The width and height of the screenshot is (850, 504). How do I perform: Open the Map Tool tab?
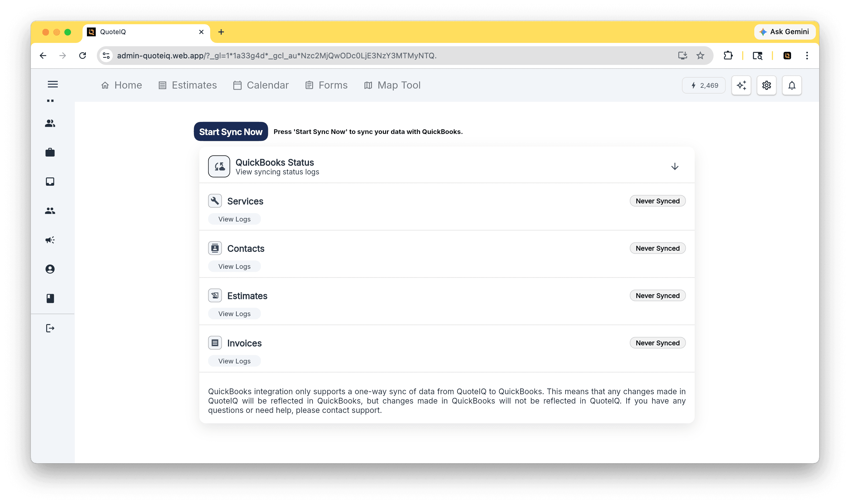coord(392,85)
